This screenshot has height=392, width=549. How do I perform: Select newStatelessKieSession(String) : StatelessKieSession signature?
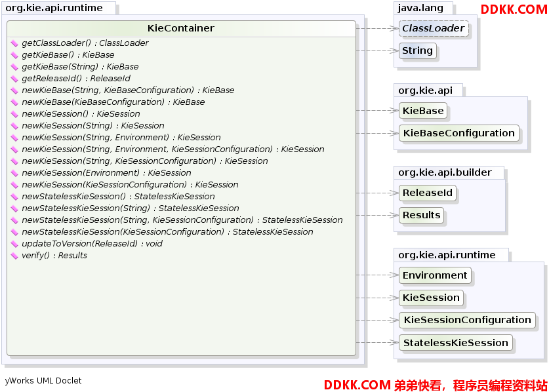tap(131, 208)
